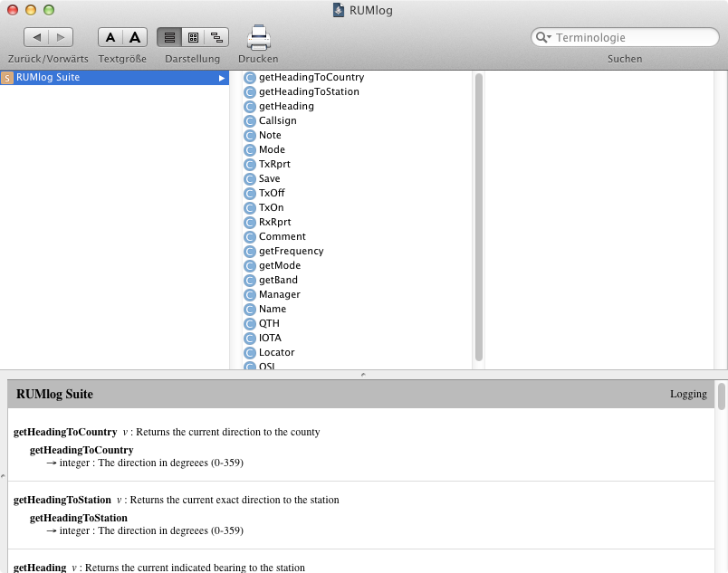
Task: Select Name in command list
Action: coord(273,309)
